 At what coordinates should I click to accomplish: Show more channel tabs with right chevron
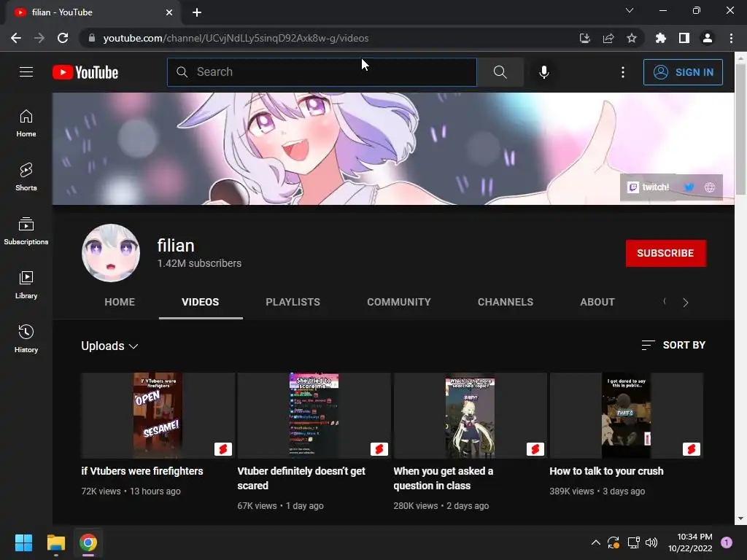(x=686, y=303)
